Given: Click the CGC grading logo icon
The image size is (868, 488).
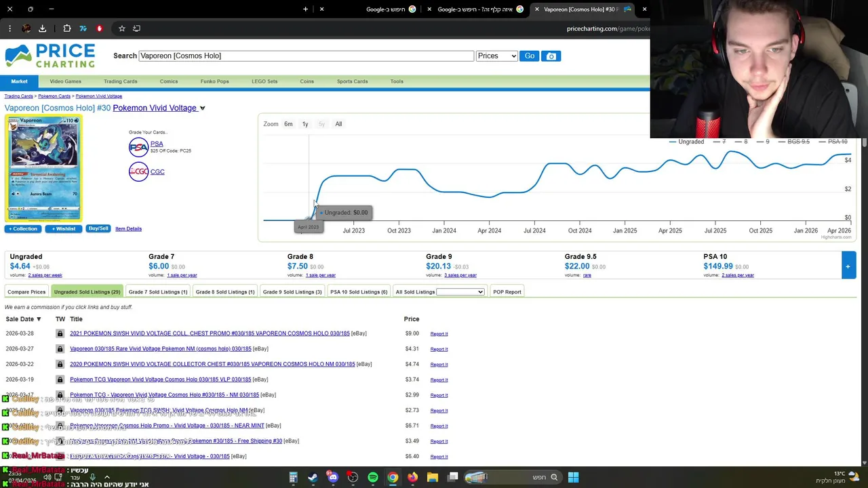Looking at the screenshot, I should pyautogui.click(x=138, y=171).
